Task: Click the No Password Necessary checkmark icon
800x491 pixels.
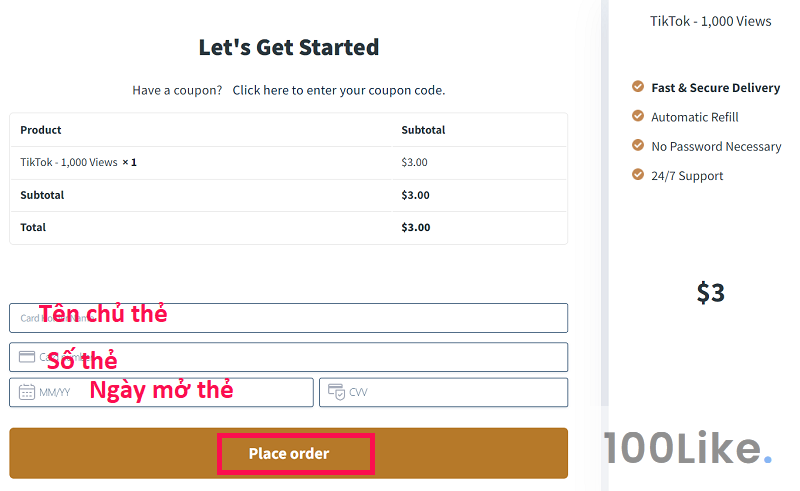Action: click(x=638, y=145)
